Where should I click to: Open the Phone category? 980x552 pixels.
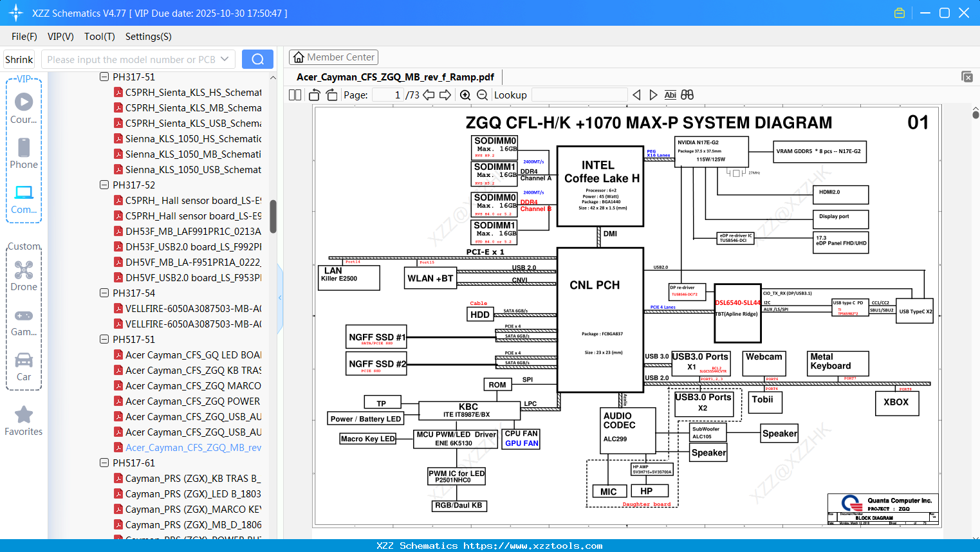[x=24, y=153]
